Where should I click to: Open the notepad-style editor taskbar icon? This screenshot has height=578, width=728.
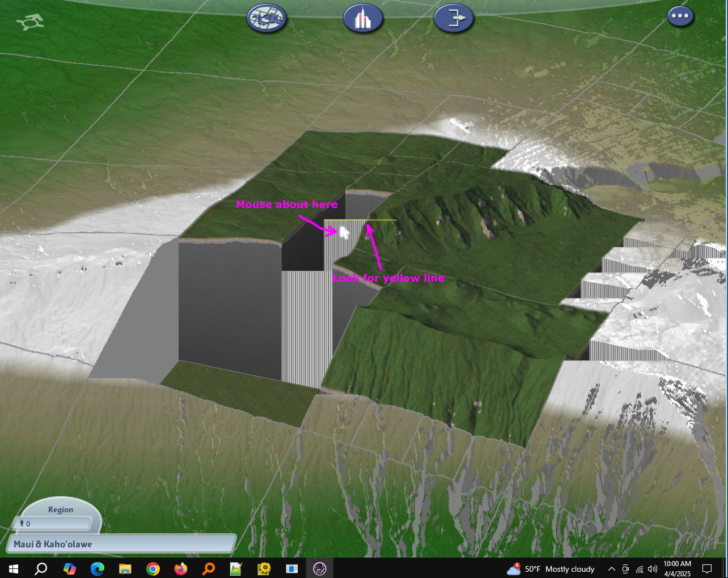236,568
